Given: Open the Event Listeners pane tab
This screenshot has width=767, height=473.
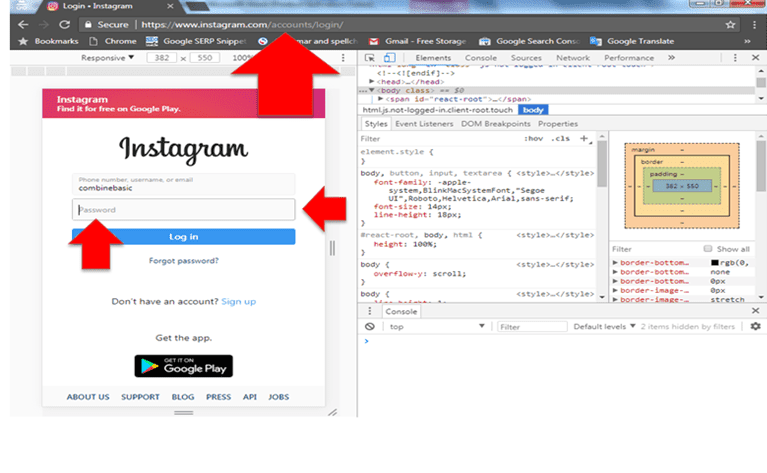Looking at the screenshot, I should pyautogui.click(x=424, y=124).
